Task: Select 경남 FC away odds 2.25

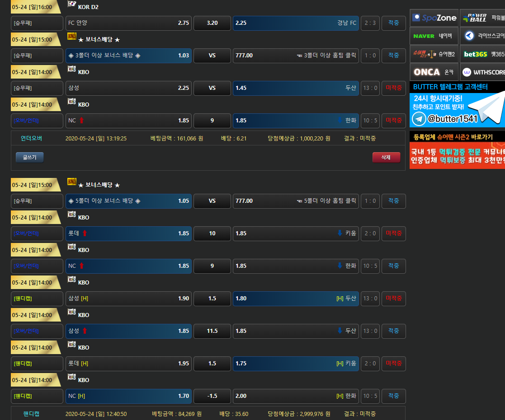Action: coord(296,23)
